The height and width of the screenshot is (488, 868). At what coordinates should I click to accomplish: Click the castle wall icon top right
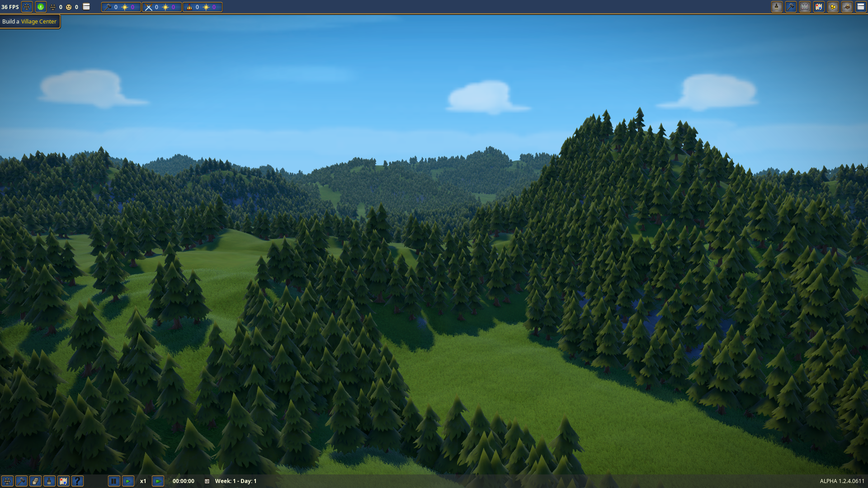[x=805, y=7]
